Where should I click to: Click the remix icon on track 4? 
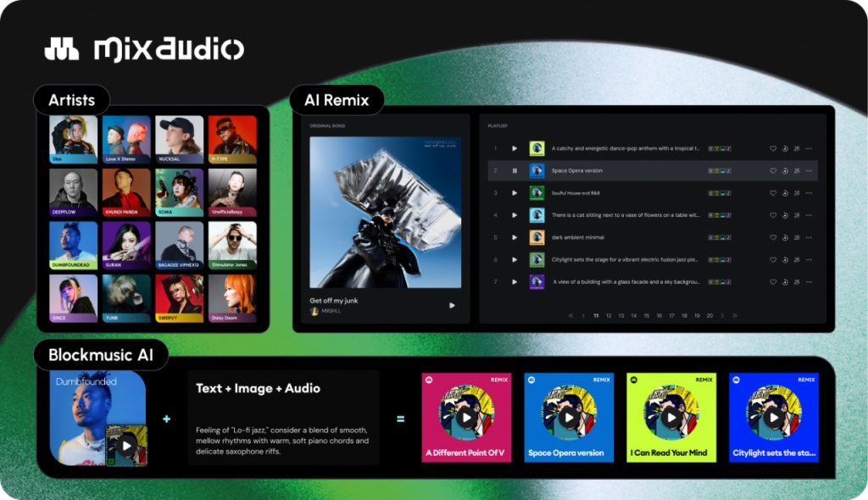click(x=797, y=215)
